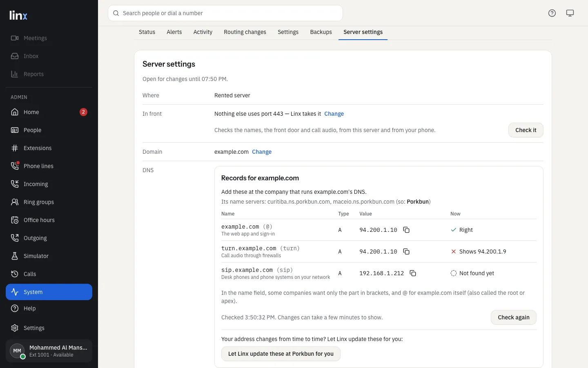Click the 'Right' status for example.com
The height and width of the screenshot is (368, 588).
click(x=466, y=230)
